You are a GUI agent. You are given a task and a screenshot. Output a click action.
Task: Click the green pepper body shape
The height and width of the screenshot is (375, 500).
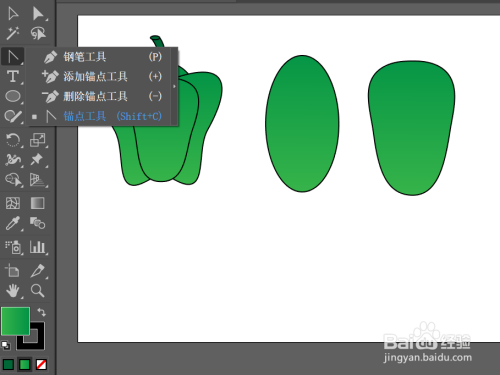(x=162, y=150)
